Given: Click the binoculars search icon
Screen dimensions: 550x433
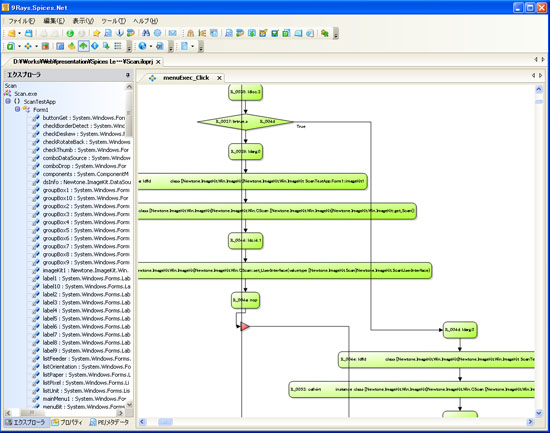Looking at the screenshot, I should pos(146,33).
